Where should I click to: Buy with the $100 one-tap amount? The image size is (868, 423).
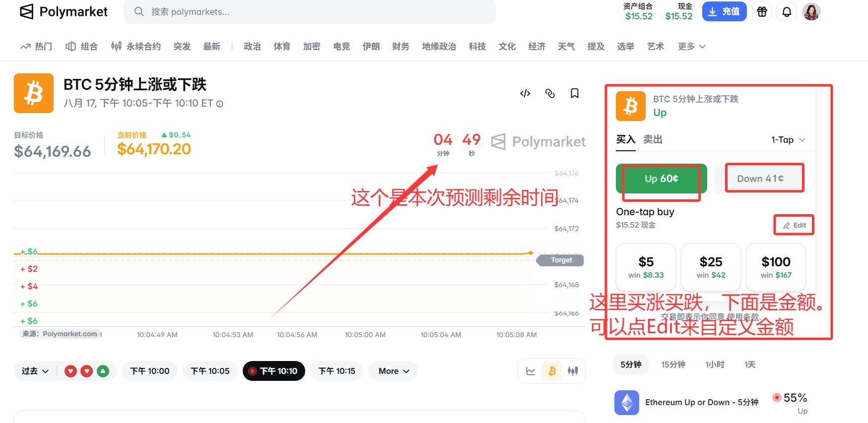pyautogui.click(x=776, y=267)
